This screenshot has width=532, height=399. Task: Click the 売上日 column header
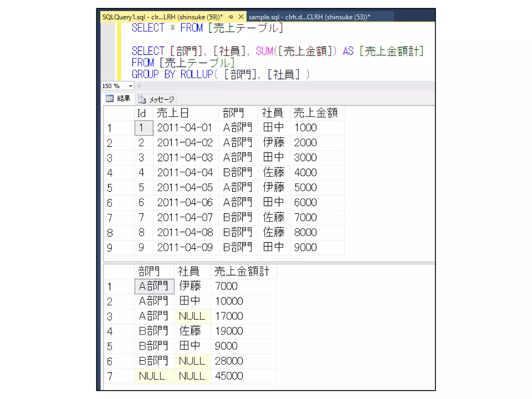[173, 113]
